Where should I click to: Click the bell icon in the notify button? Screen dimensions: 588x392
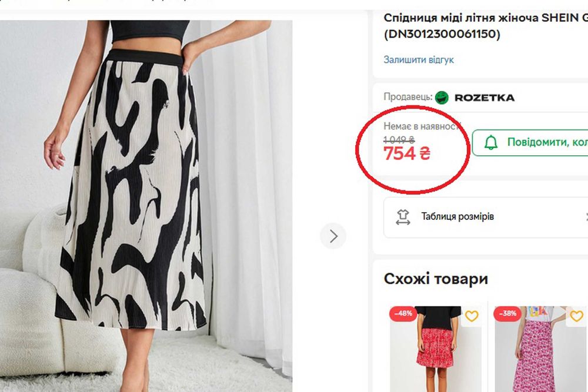(x=490, y=142)
